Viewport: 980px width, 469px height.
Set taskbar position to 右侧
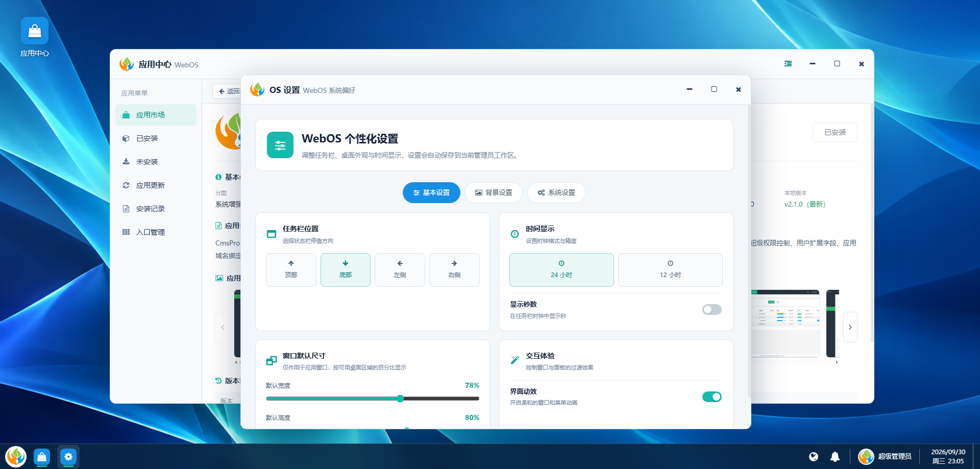454,270
